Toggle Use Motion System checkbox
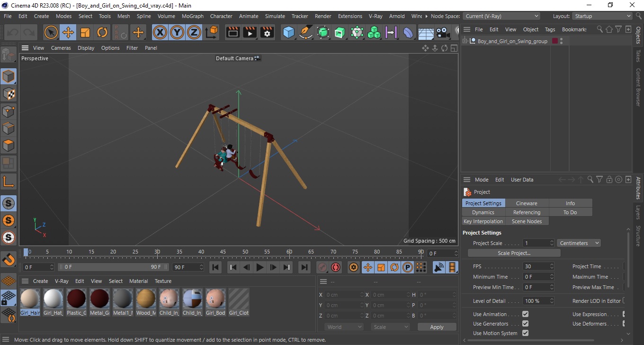Viewport: 644px width, 345px height. pos(525,333)
